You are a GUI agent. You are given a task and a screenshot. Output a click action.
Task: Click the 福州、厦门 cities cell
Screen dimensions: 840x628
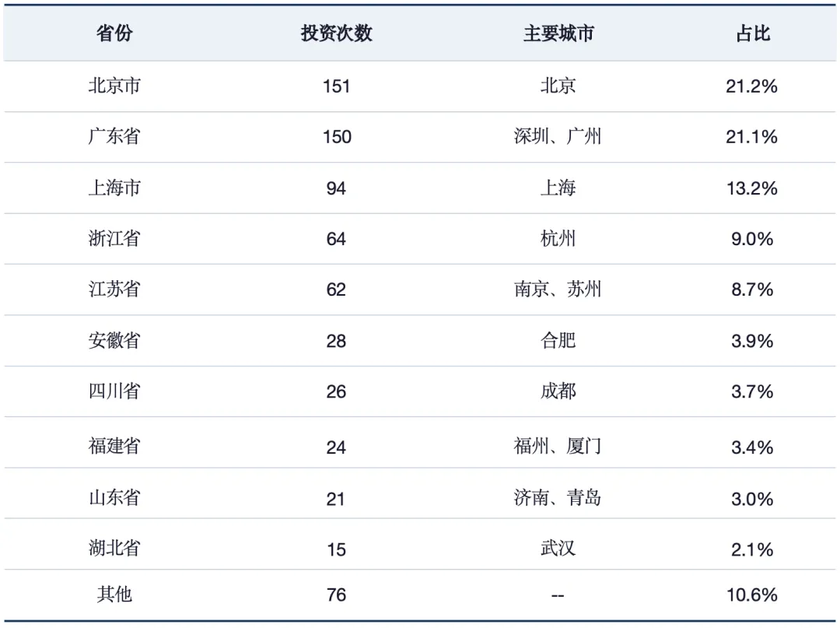pyautogui.click(x=558, y=447)
